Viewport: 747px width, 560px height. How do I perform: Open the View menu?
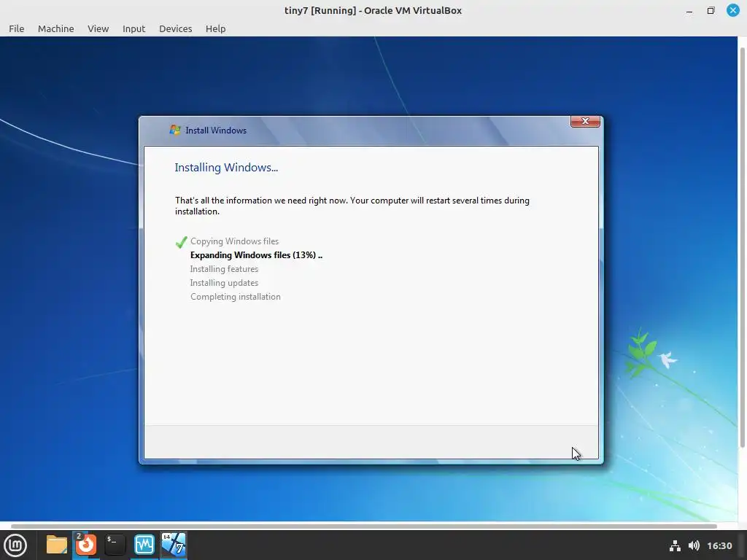98,28
